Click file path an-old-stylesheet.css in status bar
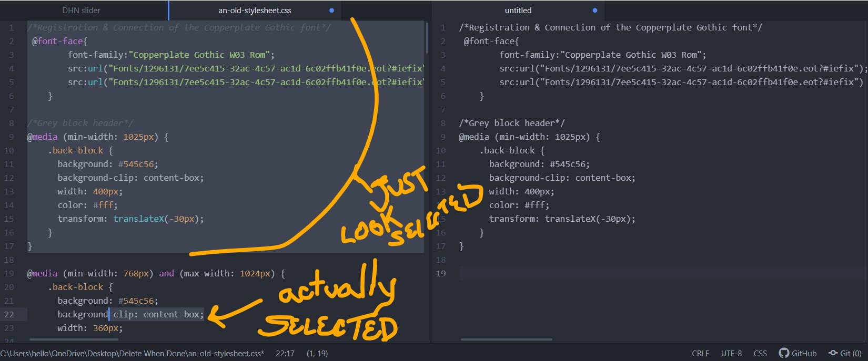 (132, 354)
